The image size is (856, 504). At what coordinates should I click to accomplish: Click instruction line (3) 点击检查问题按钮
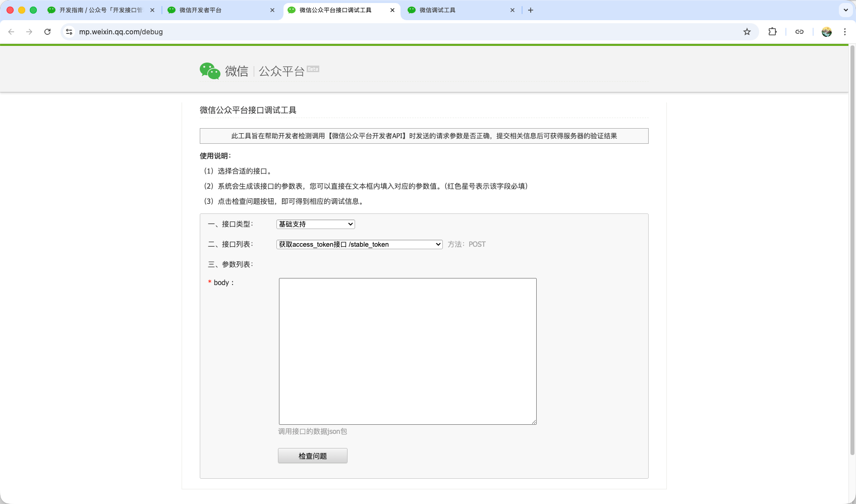tap(283, 201)
